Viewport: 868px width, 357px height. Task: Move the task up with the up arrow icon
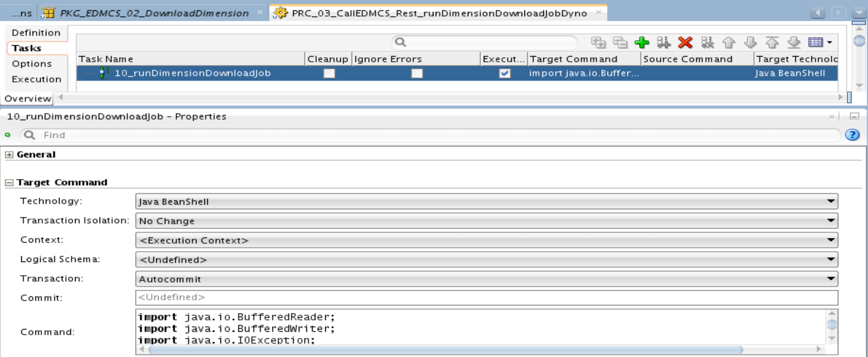[x=728, y=42]
